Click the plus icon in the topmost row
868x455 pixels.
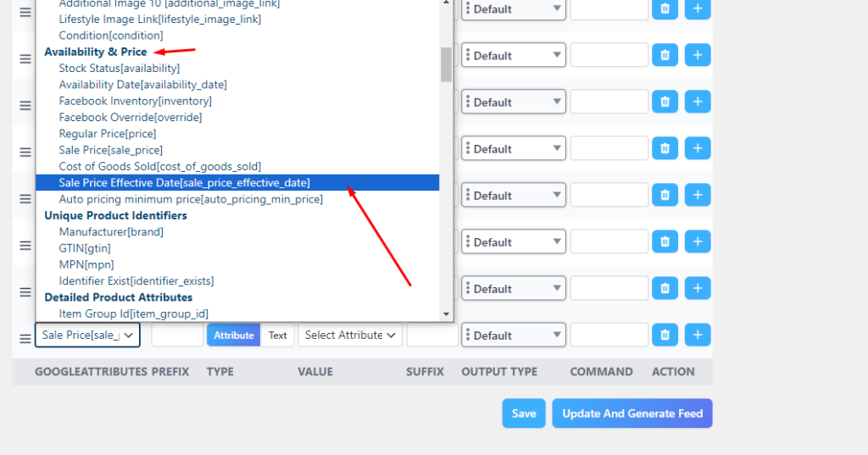(697, 8)
